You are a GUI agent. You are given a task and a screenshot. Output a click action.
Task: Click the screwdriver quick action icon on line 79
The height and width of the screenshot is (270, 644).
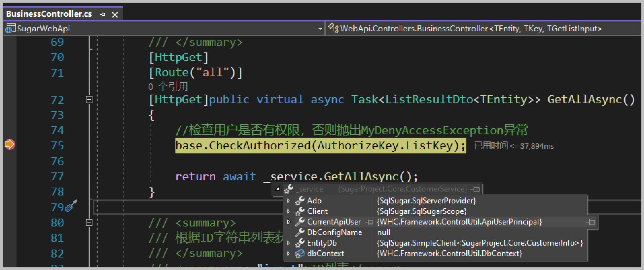click(x=71, y=206)
